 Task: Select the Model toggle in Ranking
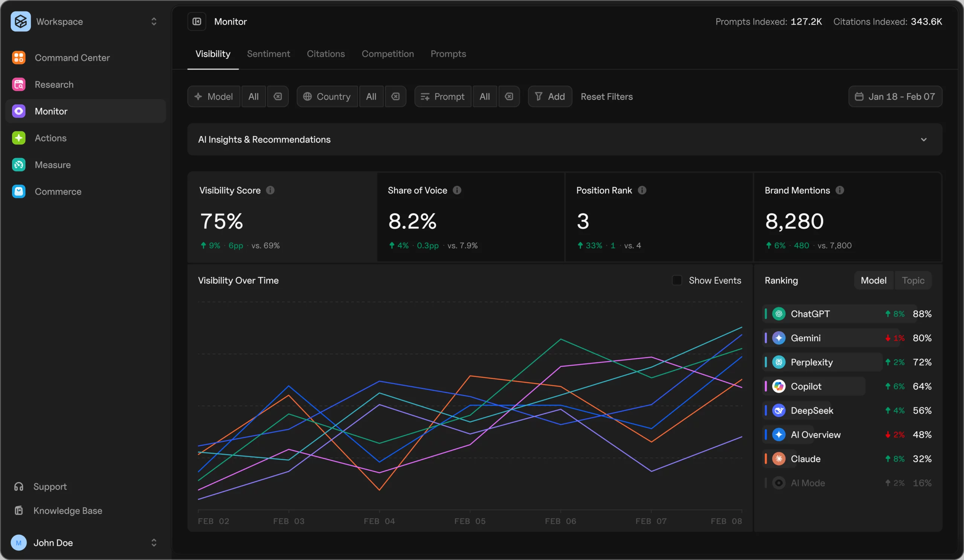[873, 281]
